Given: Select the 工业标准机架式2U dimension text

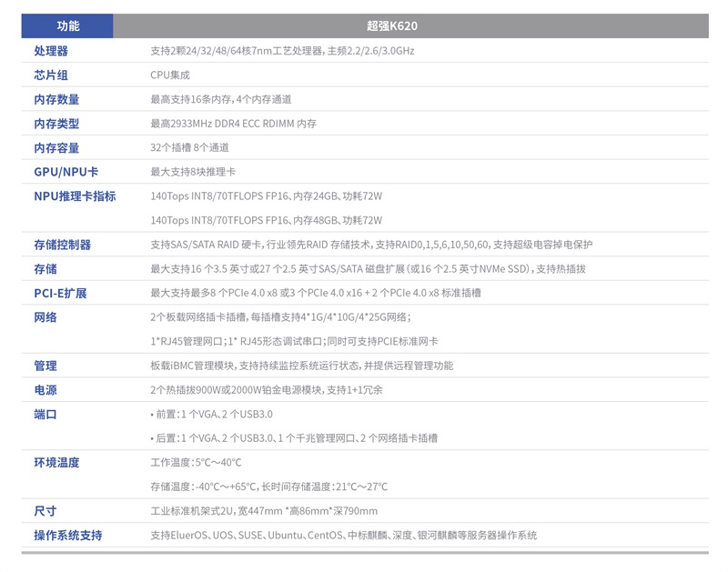Looking at the screenshot, I should coord(264,511).
